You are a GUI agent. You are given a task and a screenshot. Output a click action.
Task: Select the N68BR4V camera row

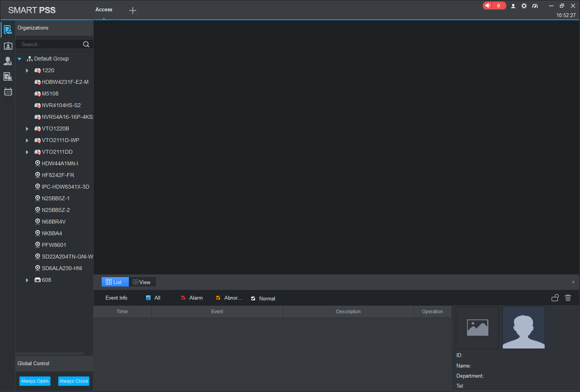pos(54,222)
